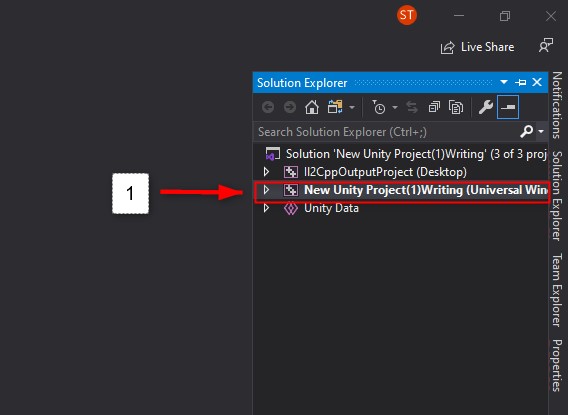Screen dimensions: 568x415
Task: Open the views switcher dropdown arrow
Action: coord(352,108)
